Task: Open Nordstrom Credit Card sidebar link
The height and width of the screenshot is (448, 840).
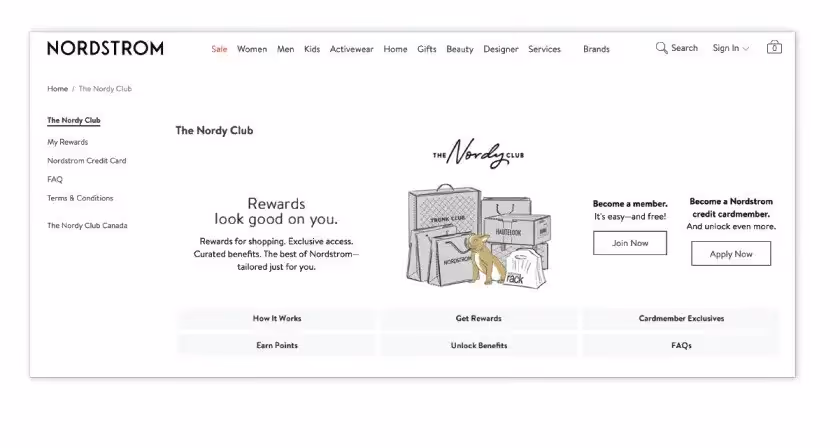Action: [87, 160]
